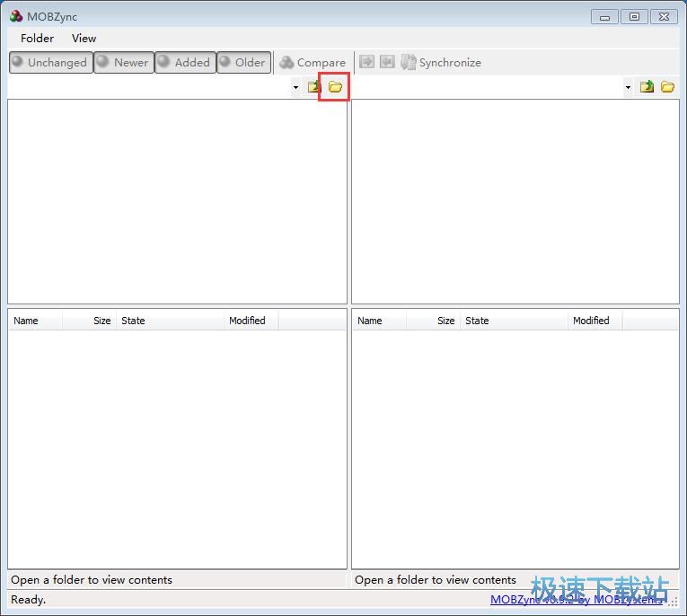
Task: Click the left pane open folder icon
Action: coord(335,87)
